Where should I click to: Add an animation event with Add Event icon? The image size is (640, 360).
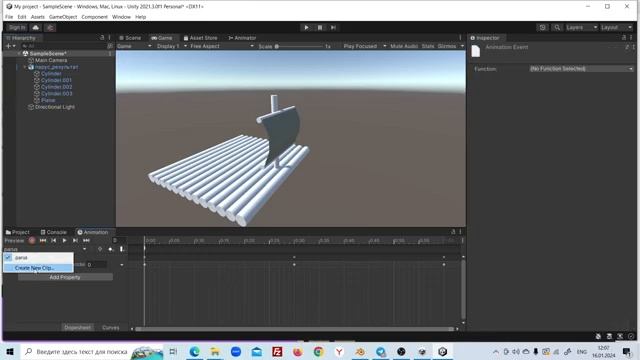[122, 249]
